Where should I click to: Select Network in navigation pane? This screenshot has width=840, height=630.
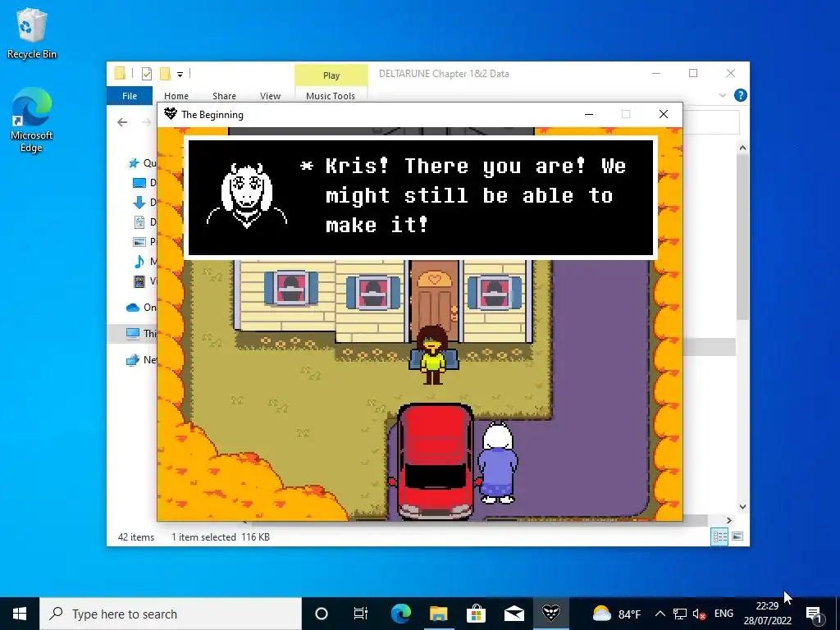(x=141, y=359)
